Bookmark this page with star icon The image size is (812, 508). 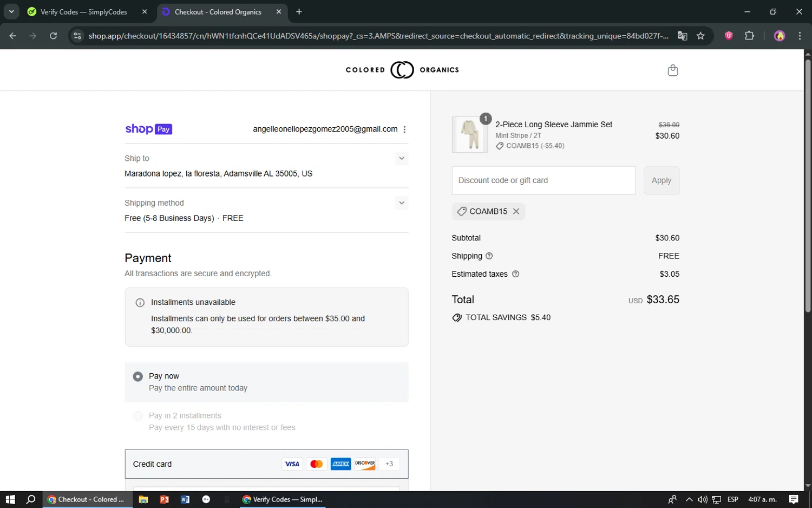click(700, 36)
